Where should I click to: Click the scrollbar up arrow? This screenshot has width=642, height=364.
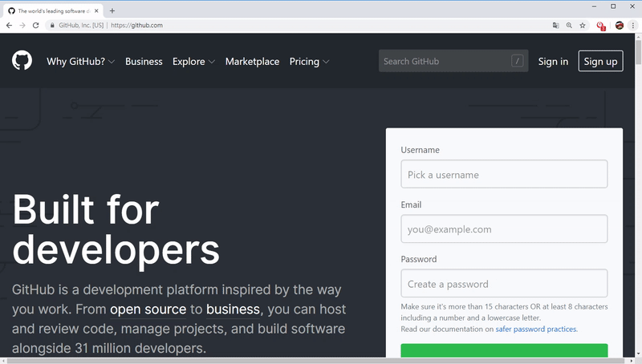[x=638, y=37]
